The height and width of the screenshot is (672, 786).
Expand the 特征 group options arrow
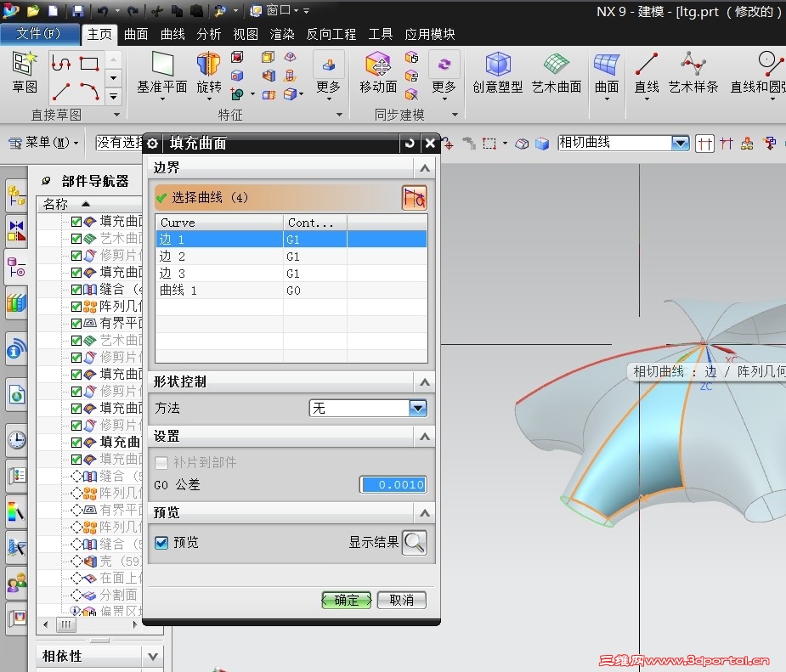(339, 115)
